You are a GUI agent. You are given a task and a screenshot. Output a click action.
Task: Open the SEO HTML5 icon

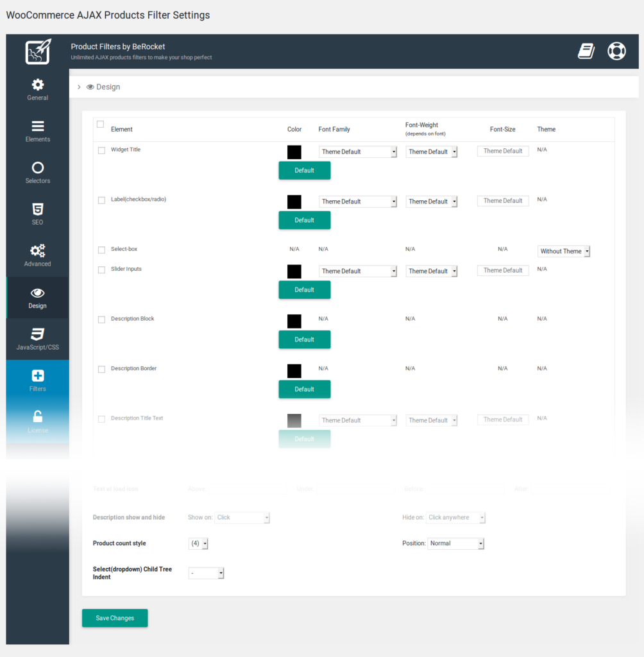38,210
